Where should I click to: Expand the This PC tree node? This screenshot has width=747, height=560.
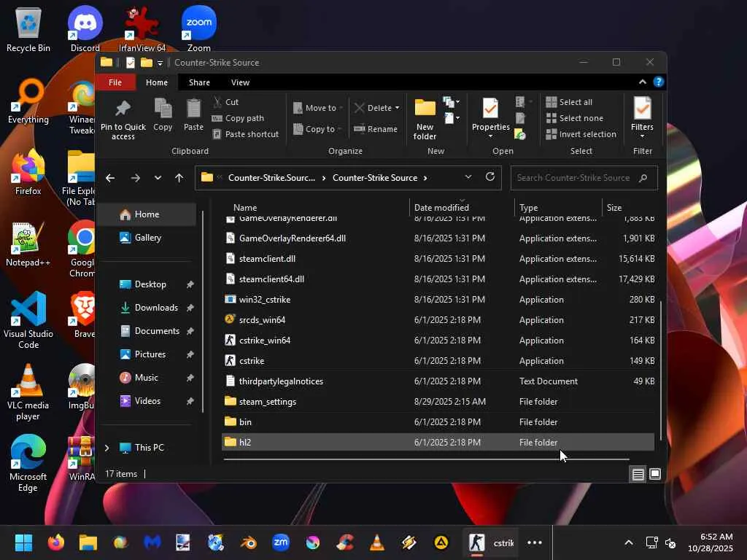point(107,448)
